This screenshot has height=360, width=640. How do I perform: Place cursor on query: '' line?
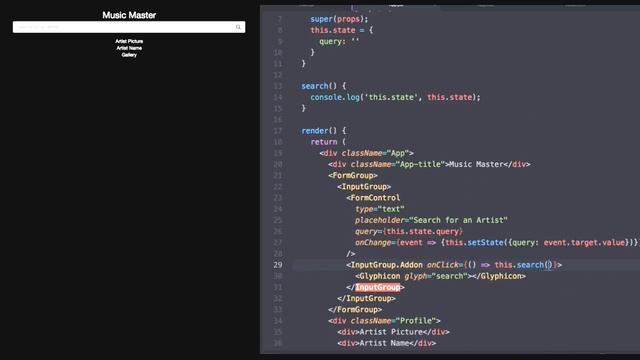point(339,41)
